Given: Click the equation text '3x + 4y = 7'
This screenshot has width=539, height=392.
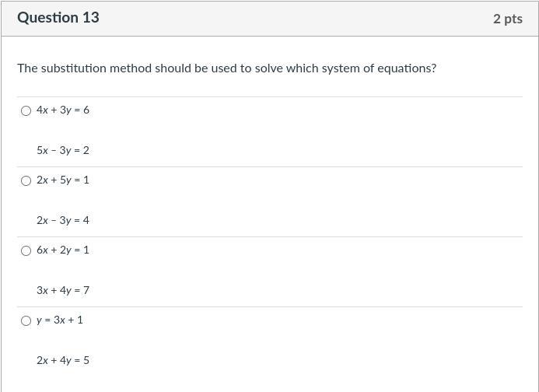Looking at the screenshot, I should click(63, 290).
